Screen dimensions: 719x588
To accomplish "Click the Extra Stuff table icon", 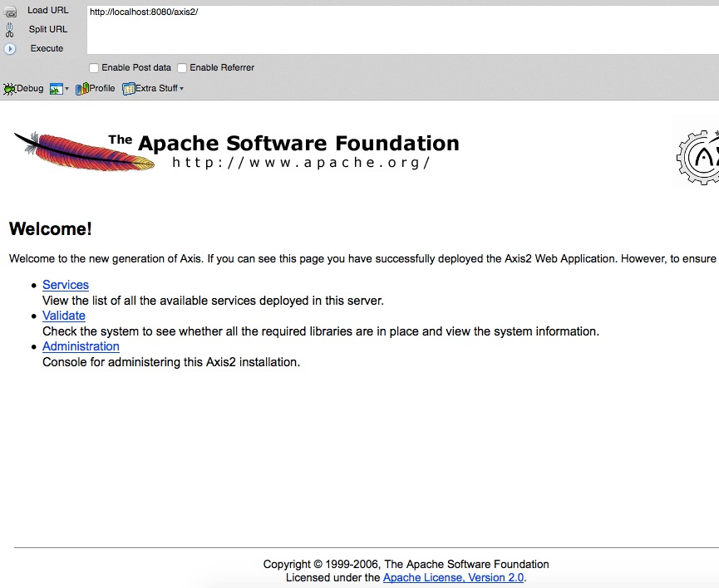I will tap(128, 89).
